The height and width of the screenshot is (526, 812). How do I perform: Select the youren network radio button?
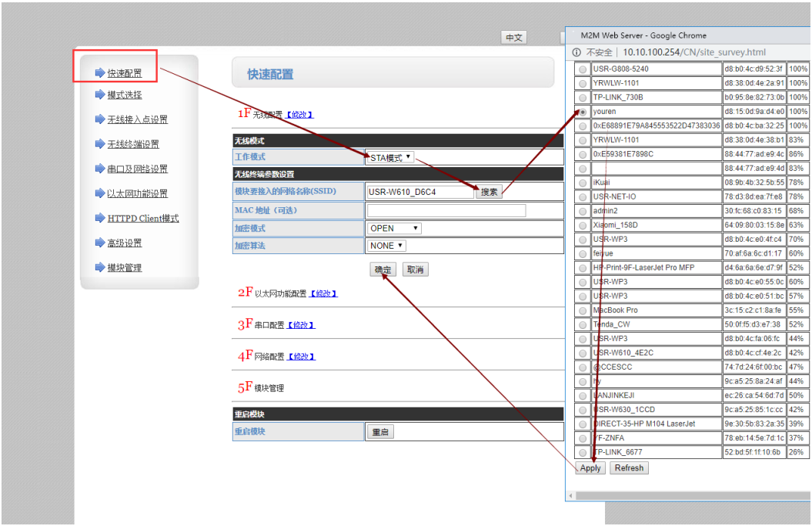pyautogui.click(x=583, y=112)
